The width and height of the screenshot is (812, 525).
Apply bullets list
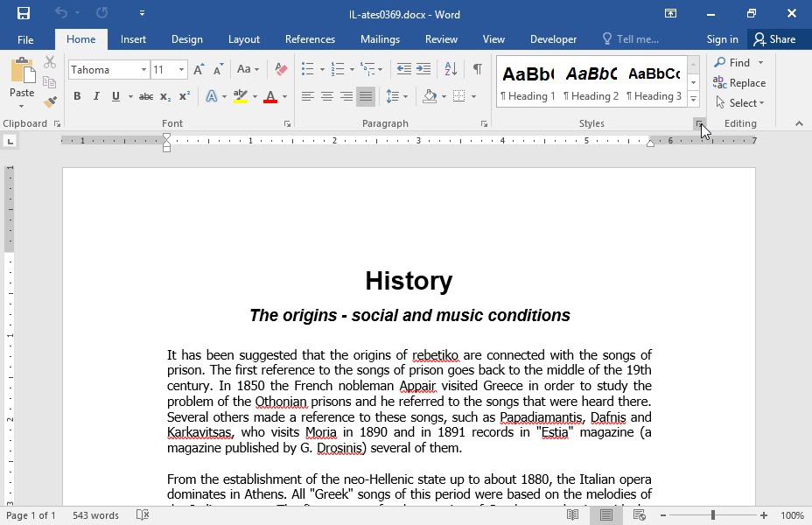[308, 69]
